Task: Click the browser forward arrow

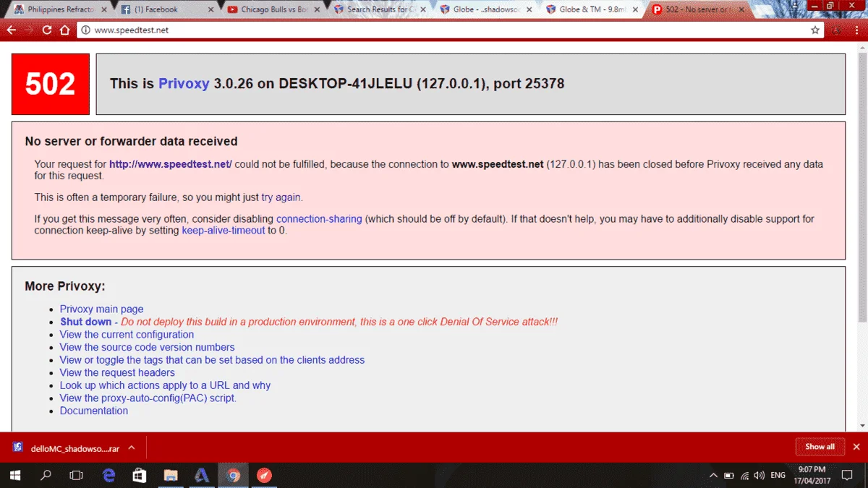Action: coord(29,30)
